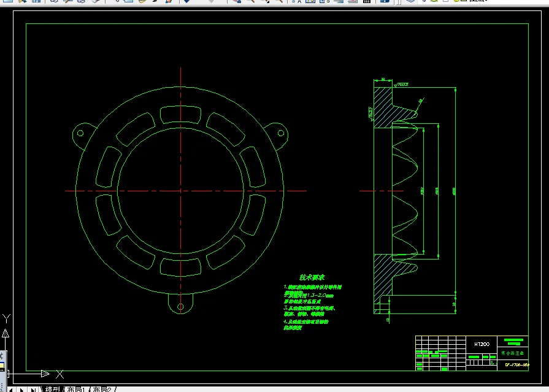Image resolution: width=549 pixels, height=392 pixels.
Task: Pick the small hole in left mounting lug
Action: pyautogui.click(x=80, y=133)
